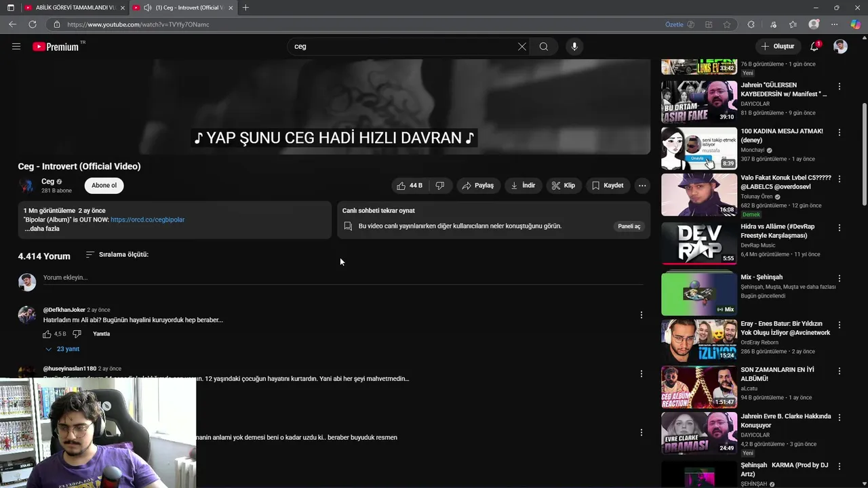Select the (1) Ceg - Introvert tab
Screen dimensions: 868x488
pyautogui.click(x=184, y=7)
